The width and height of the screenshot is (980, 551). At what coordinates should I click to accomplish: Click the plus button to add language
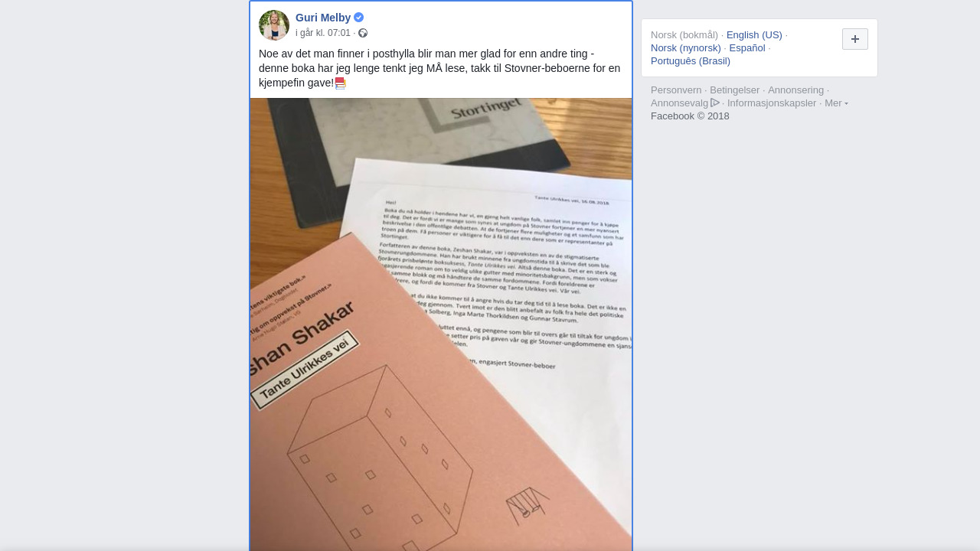click(855, 39)
